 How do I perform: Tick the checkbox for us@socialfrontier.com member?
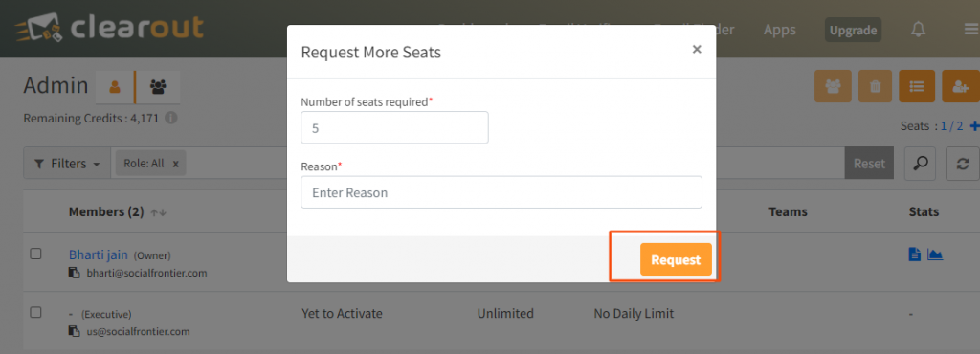pos(36,312)
